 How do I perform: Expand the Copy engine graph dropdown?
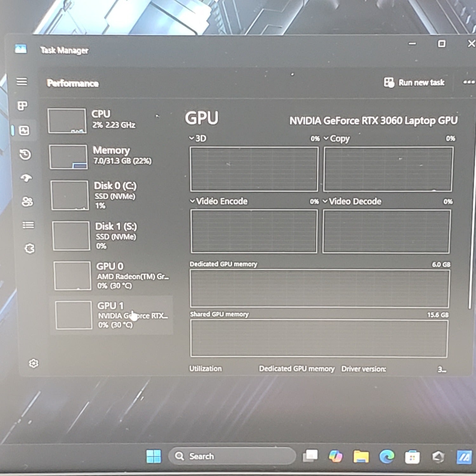pos(326,138)
